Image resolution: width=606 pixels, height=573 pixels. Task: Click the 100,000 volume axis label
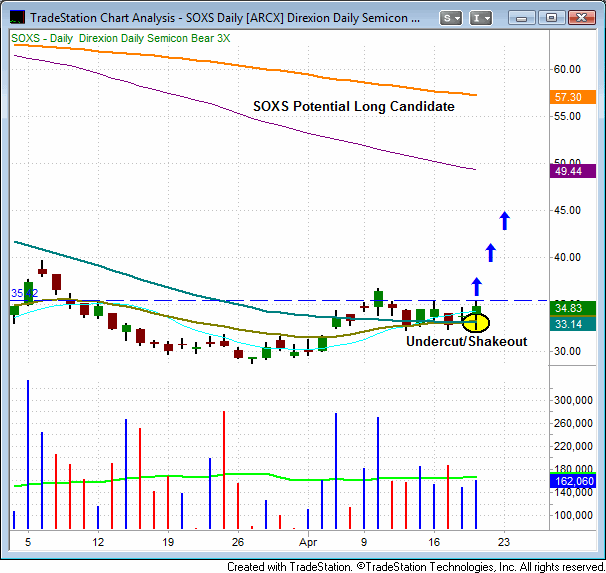[x=573, y=515]
